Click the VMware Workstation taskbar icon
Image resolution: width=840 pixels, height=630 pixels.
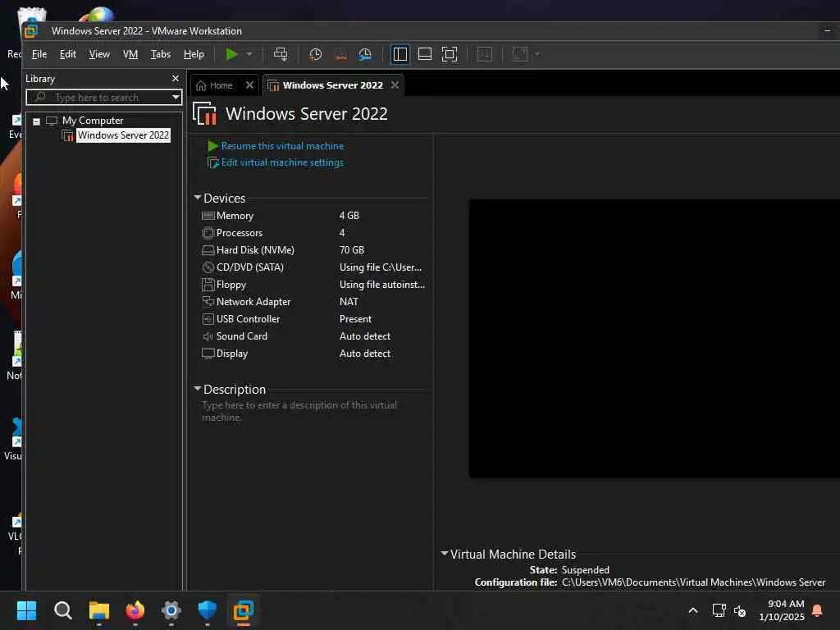(243, 610)
